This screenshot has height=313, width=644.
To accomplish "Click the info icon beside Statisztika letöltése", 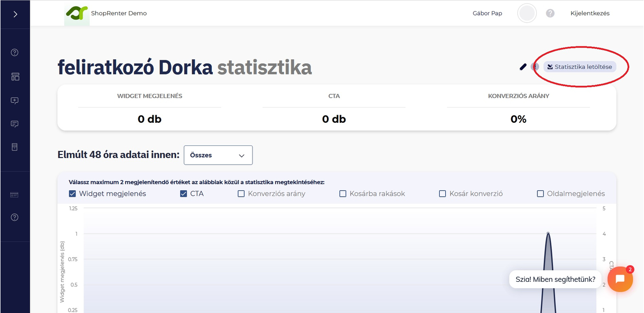I will [x=534, y=66].
